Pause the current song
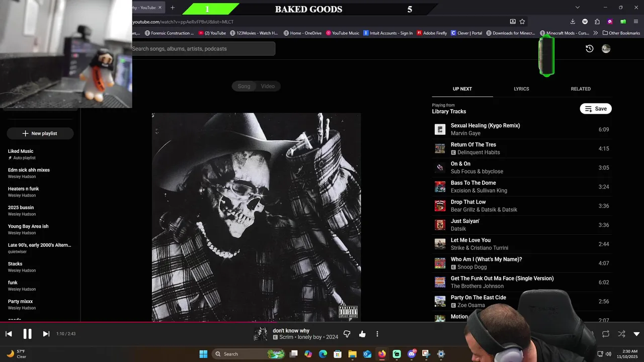This screenshot has width=644, height=362. 27,334
